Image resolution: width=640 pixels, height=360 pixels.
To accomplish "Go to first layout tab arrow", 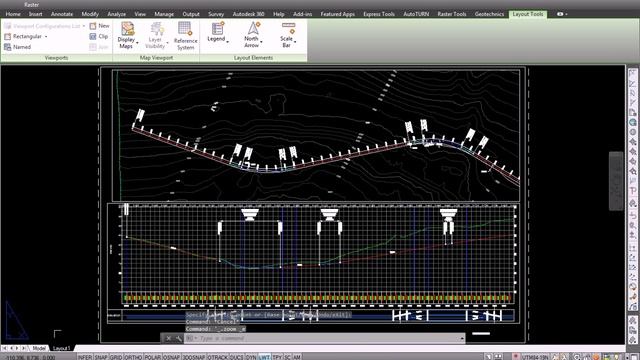I will pyautogui.click(x=4, y=348).
